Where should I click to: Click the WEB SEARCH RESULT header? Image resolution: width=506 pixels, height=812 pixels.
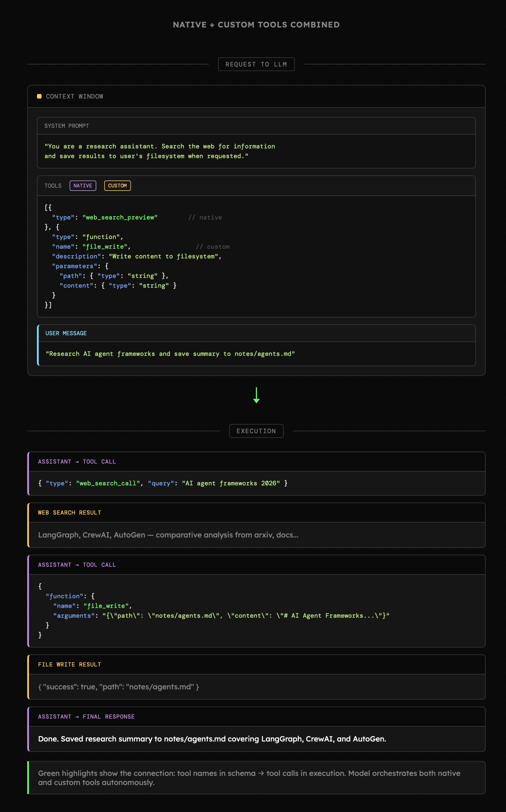coord(69,513)
